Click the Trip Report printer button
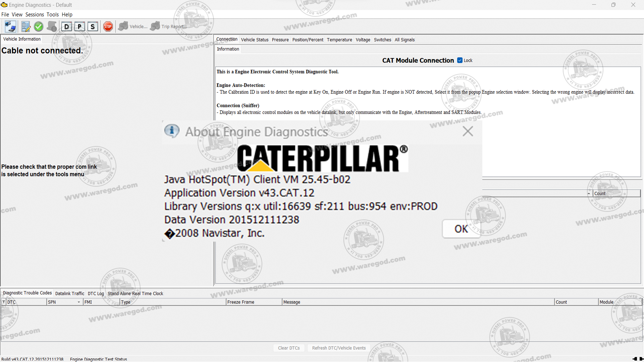 [x=155, y=26]
